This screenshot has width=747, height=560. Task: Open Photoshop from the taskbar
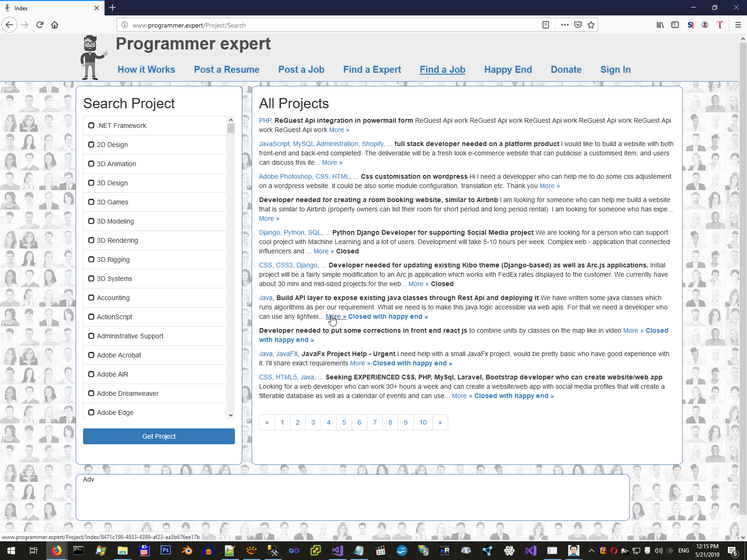pyautogui.click(x=165, y=551)
